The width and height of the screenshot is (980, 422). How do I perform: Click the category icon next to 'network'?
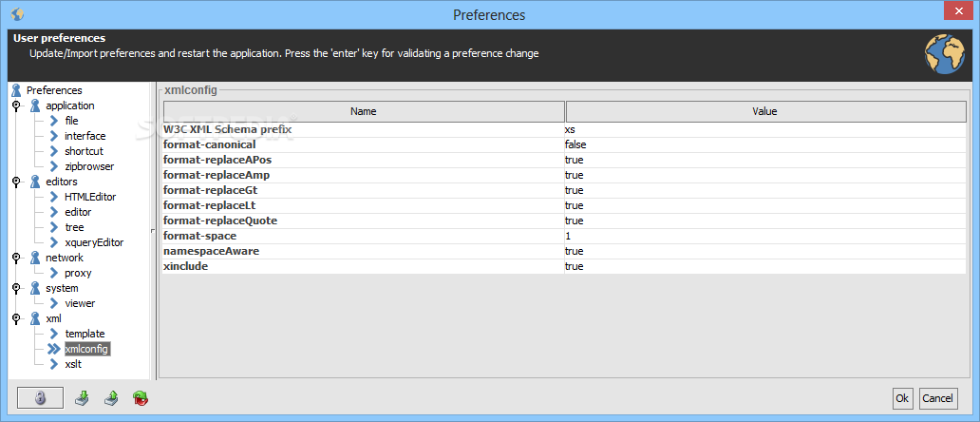tap(36, 258)
